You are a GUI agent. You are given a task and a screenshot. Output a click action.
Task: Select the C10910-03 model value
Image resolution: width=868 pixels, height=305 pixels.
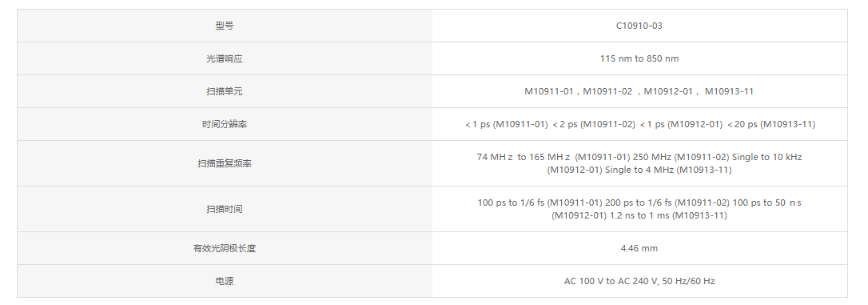click(x=639, y=26)
